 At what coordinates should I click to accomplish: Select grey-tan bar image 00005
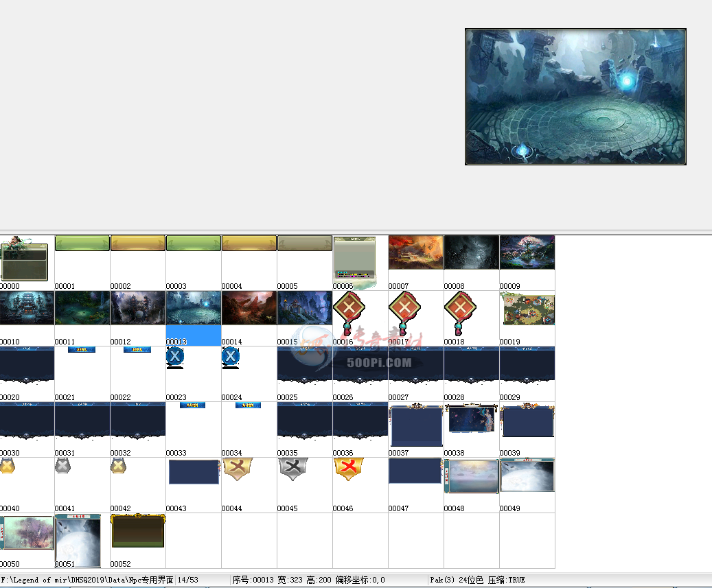coord(305,243)
